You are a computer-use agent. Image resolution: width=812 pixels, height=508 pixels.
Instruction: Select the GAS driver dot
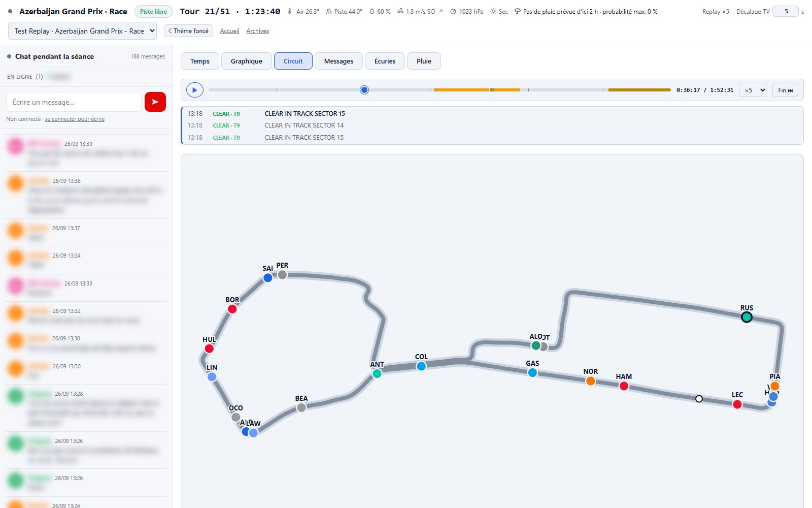(x=532, y=373)
